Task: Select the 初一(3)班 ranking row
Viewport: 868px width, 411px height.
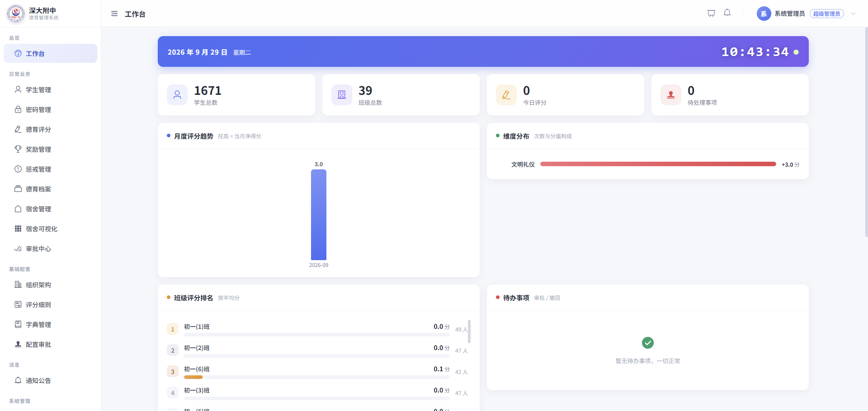Action: click(317, 393)
